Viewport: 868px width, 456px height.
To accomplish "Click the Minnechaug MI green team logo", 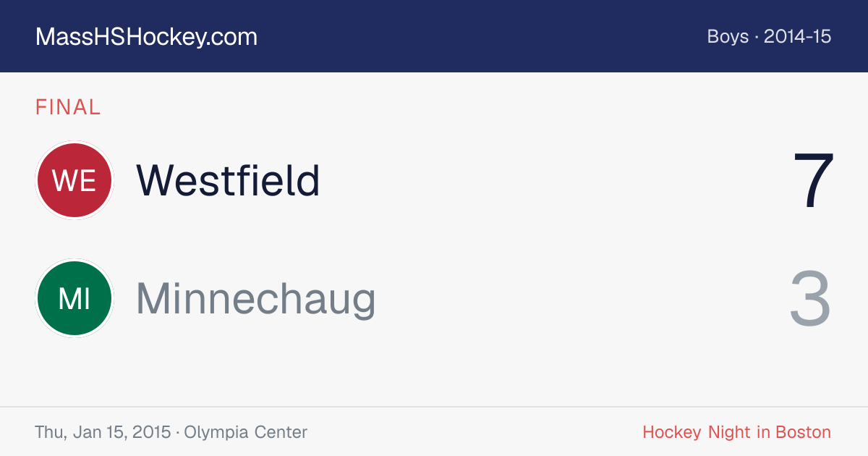I will point(75,298).
